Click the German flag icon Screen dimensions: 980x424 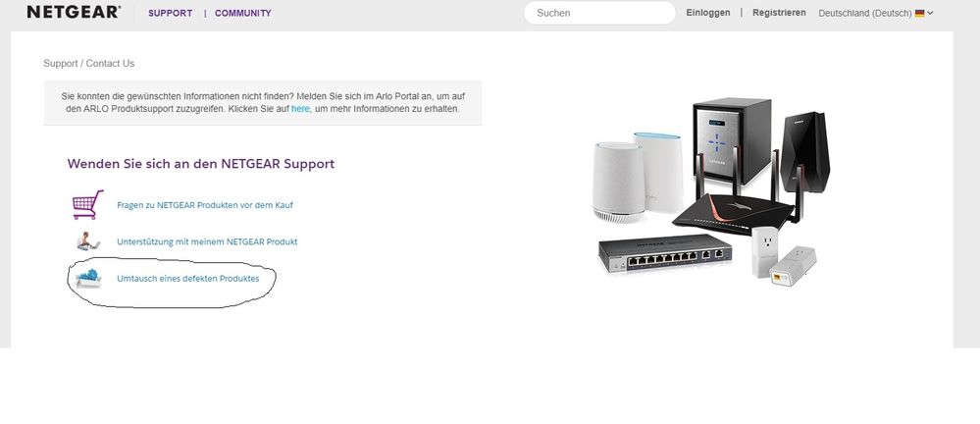click(919, 13)
